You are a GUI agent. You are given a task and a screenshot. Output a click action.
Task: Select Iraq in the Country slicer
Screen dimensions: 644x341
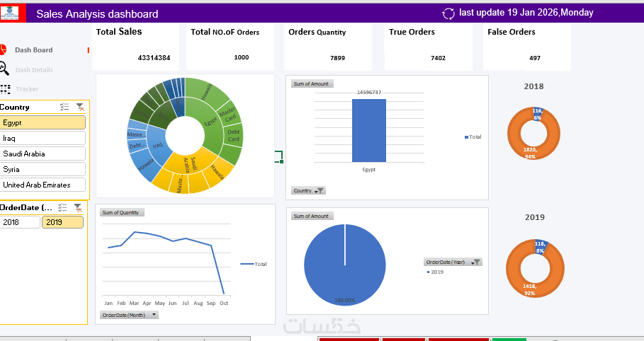[43, 138]
